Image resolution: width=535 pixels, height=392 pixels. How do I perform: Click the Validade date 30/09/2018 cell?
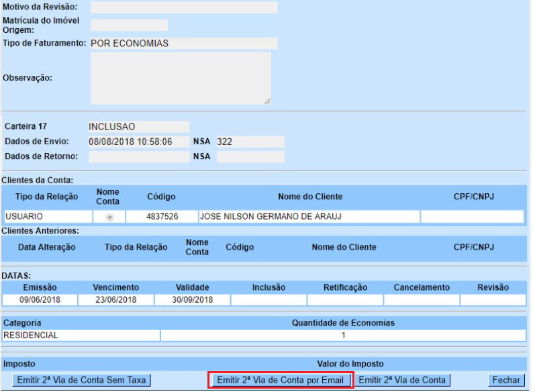click(192, 300)
